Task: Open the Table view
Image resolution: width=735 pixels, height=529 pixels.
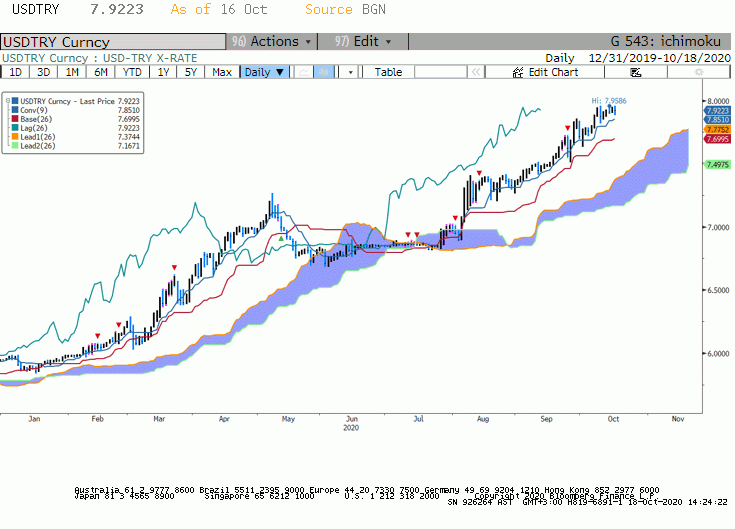Action: [388, 72]
